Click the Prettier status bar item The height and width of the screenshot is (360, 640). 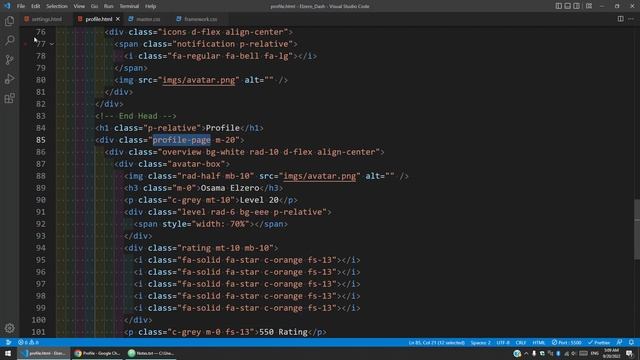coord(599,342)
